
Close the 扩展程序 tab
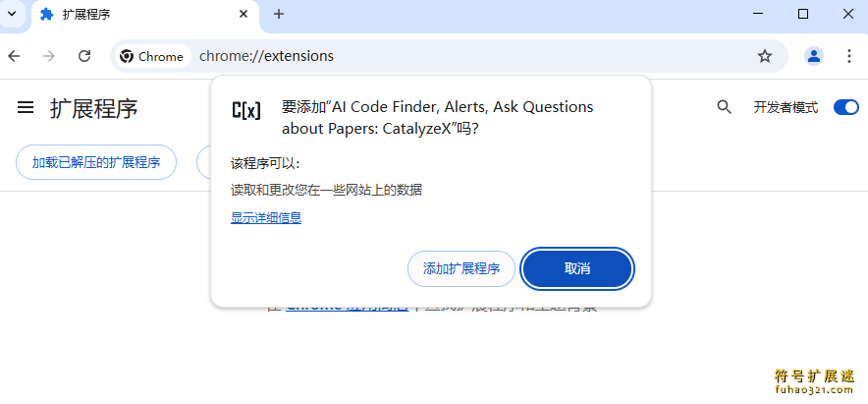(244, 15)
